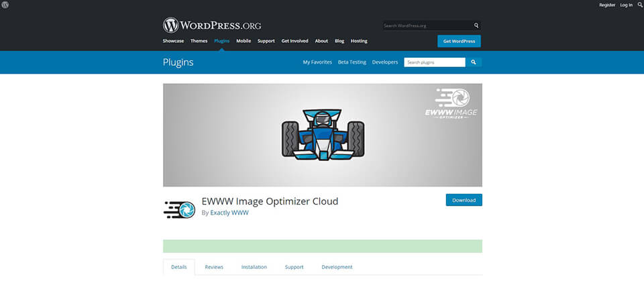Viewport: 644px width, 281px height.
Task: Open Beta Testing link
Action: click(352, 62)
